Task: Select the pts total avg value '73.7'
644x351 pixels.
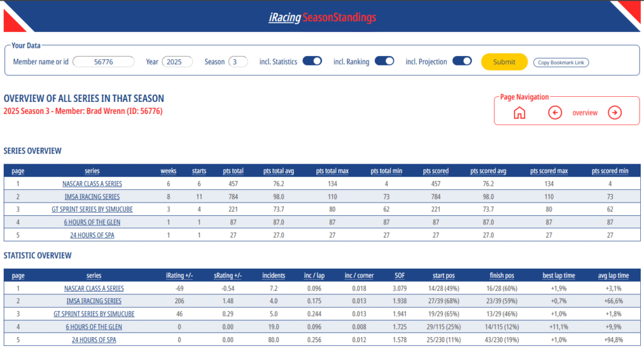Action: click(x=279, y=209)
